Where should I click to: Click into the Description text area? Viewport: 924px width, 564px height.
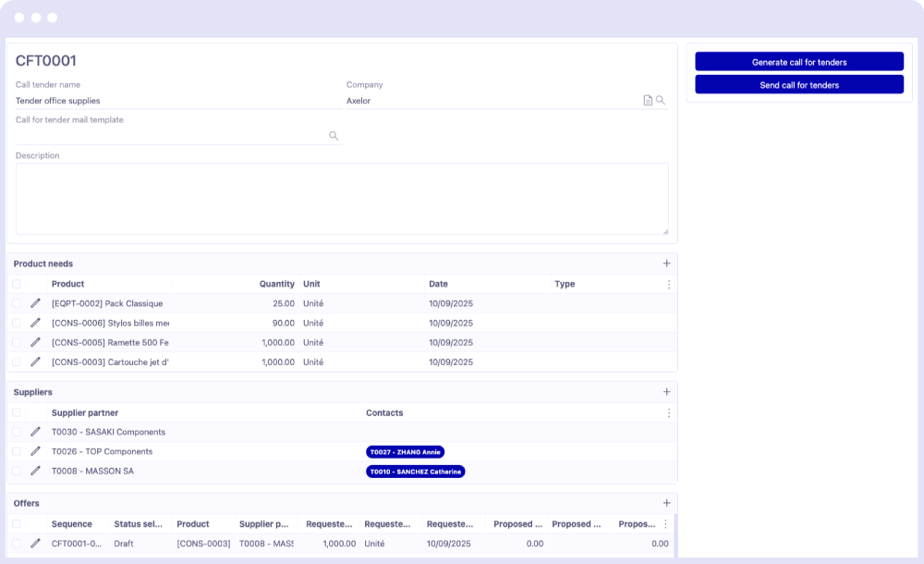coord(341,199)
